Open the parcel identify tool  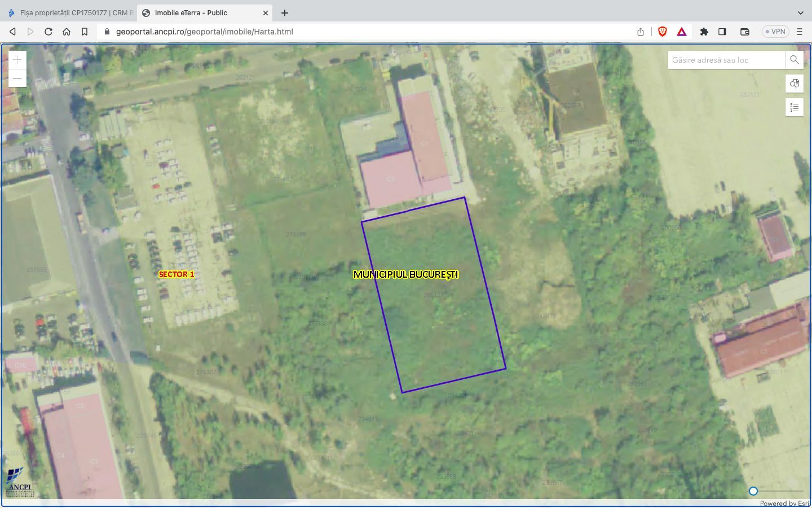(794, 84)
